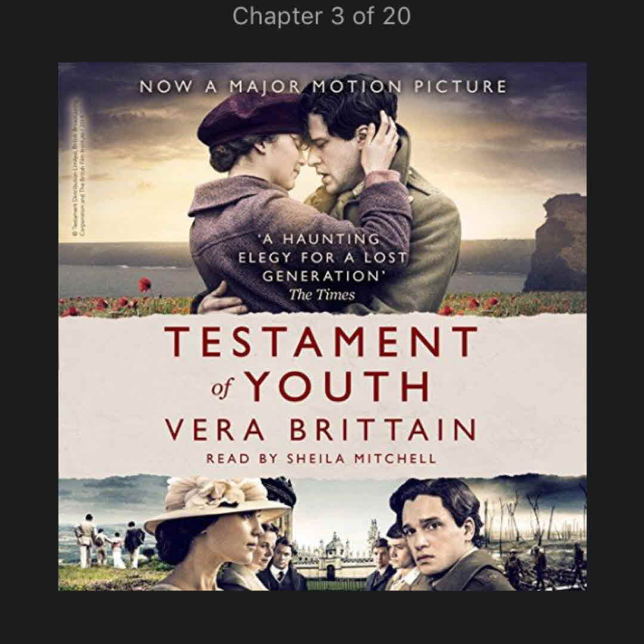Click "Read by Sheila Mitchell" narrator line
The height and width of the screenshot is (644, 644).
point(321,459)
